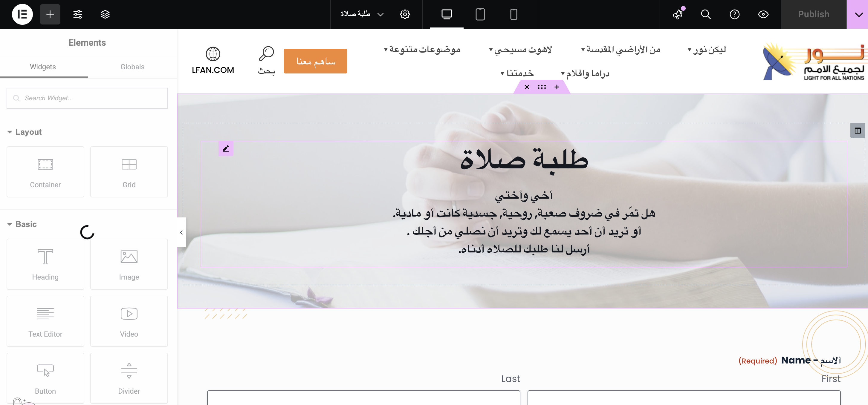Open the Structure layers icon

[105, 14]
